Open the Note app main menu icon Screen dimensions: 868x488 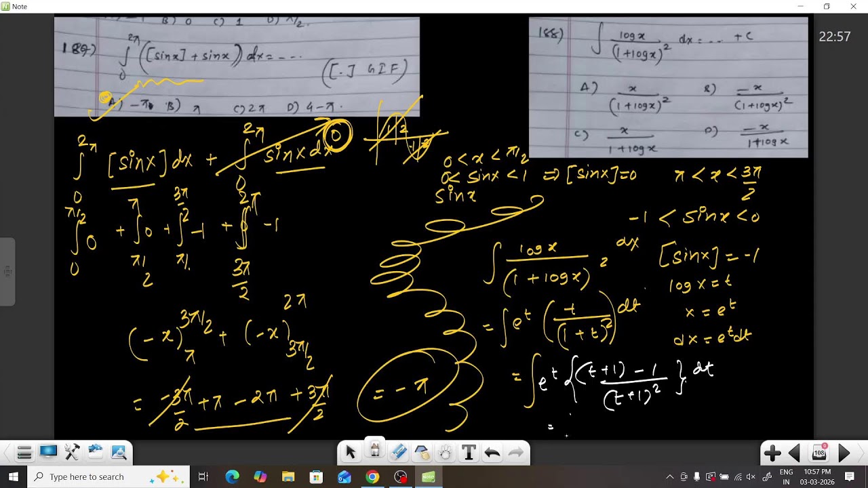(24, 453)
